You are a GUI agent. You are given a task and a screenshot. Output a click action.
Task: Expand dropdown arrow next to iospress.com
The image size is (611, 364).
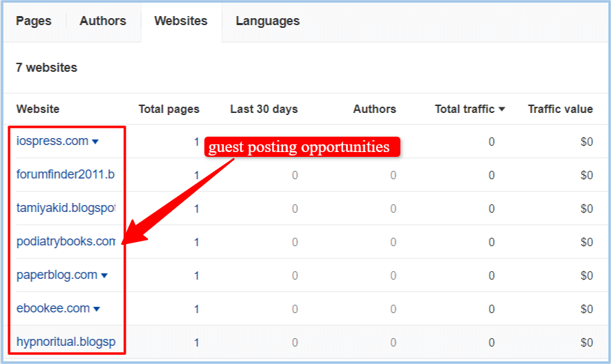(95, 142)
